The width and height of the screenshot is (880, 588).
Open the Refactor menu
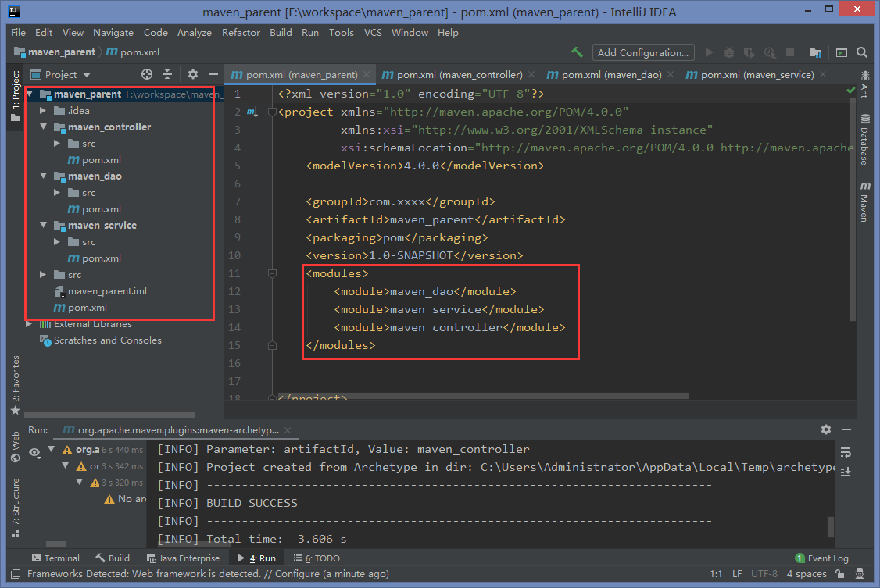coord(241,33)
